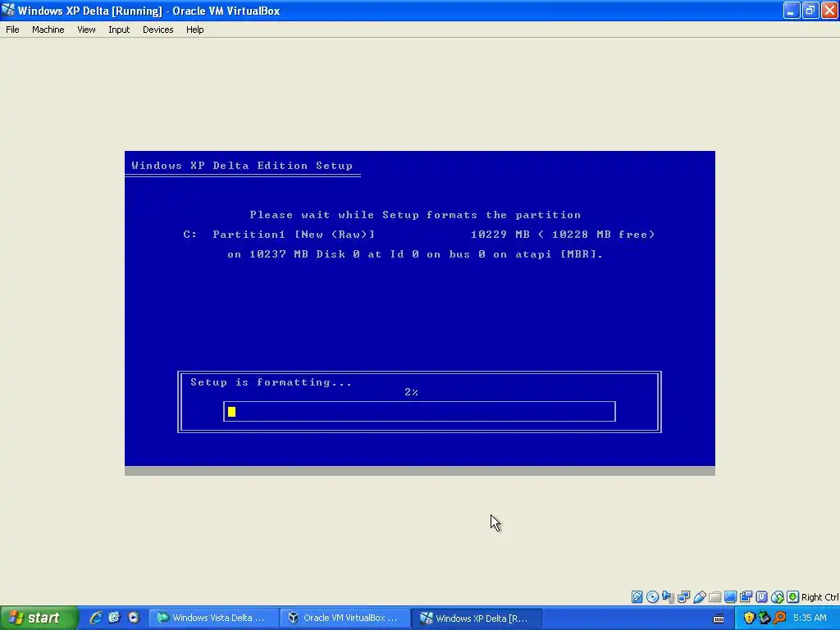Launch Internet Explorer from Quick Launch
840x630 pixels.
96,618
